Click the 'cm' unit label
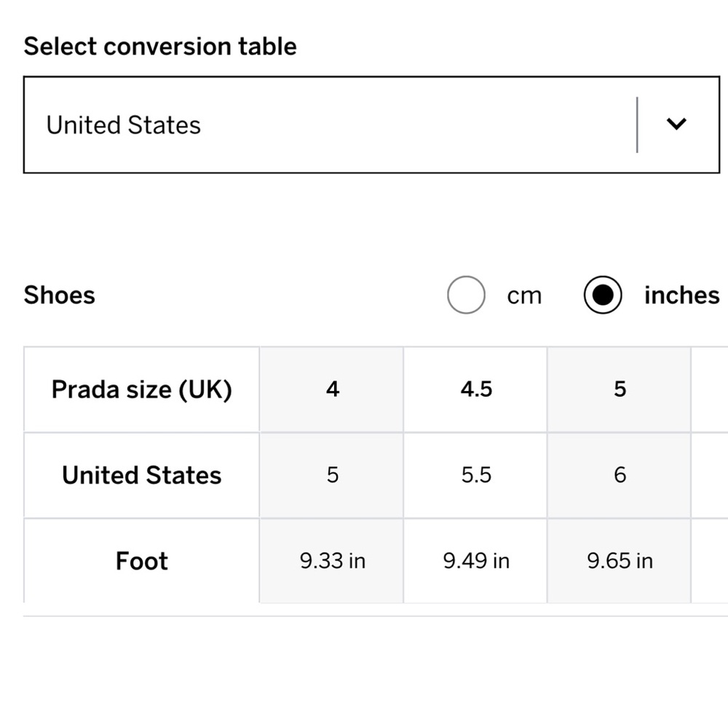This screenshot has height=728, width=728. pyautogui.click(x=524, y=296)
